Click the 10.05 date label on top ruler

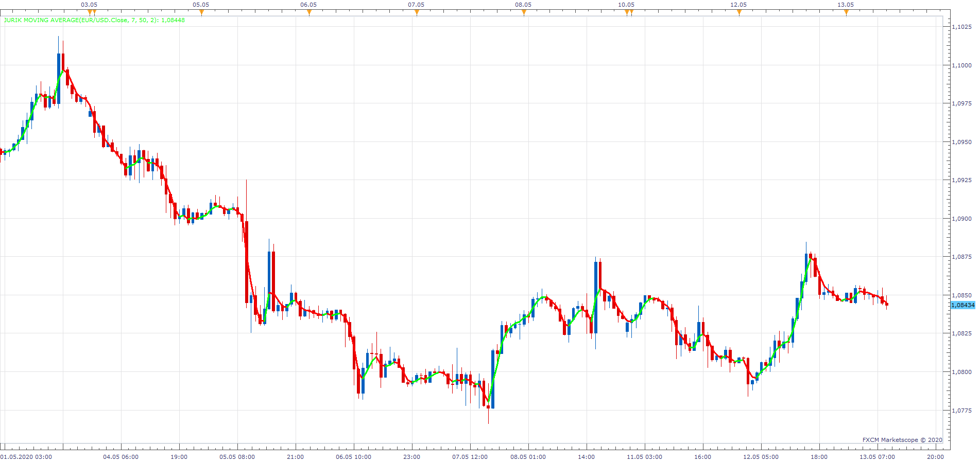coord(626,5)
